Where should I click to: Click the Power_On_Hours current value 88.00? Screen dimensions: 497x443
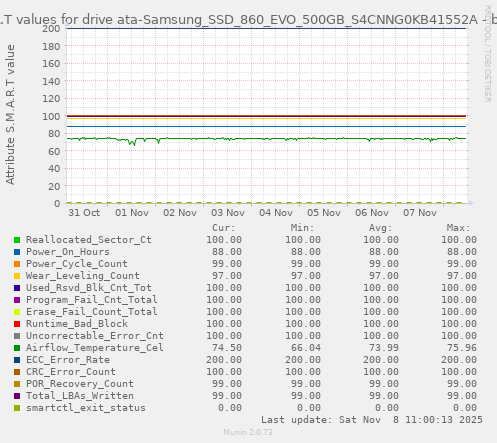(x=227, y=252)
